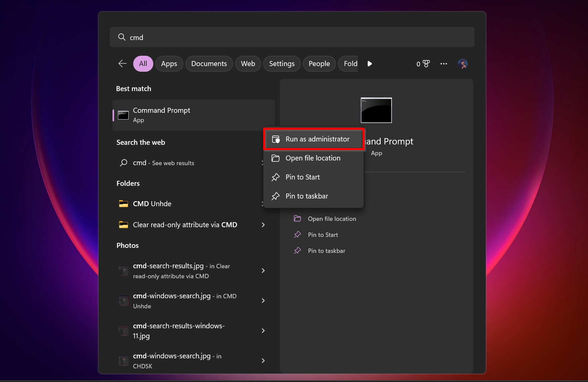Viewport: 588px width, 382px height.
Task: Click the pin icon beside context Pin to Start
Action: pyautogui.click(x=275, y=177)
